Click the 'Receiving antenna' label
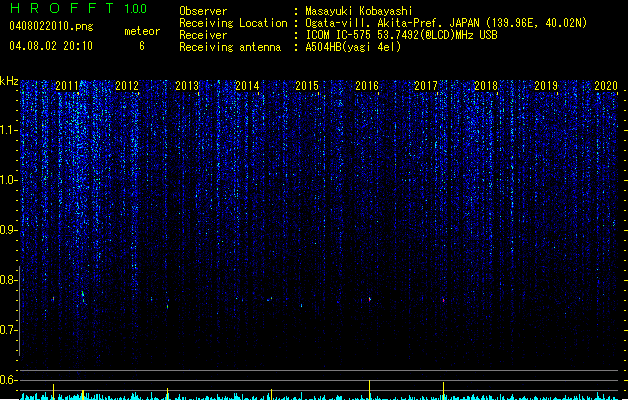The width and height of the screenshot is (629, 400). (230, 47)
